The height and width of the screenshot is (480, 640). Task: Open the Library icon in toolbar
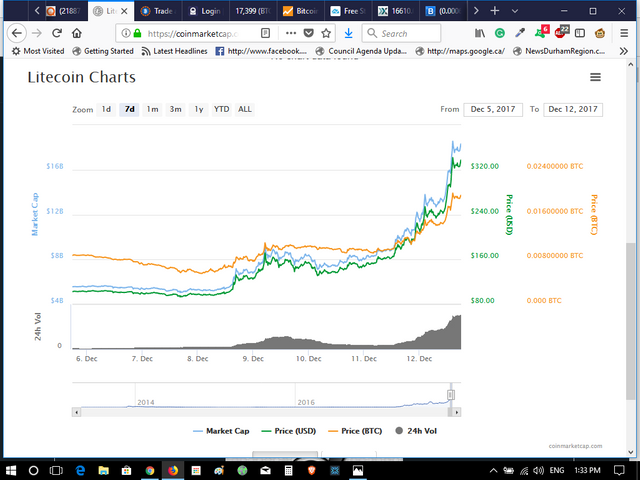click(x=480, y=33)
